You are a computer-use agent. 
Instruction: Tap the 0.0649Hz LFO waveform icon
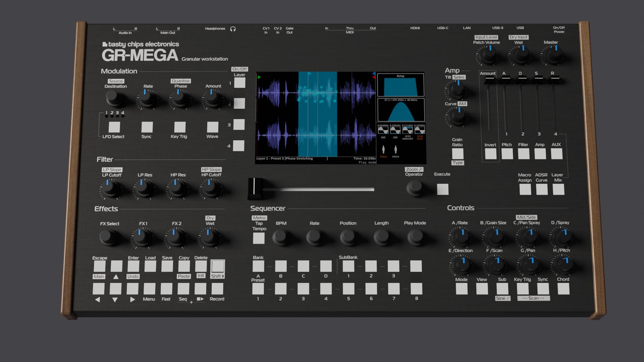[383, 130]
